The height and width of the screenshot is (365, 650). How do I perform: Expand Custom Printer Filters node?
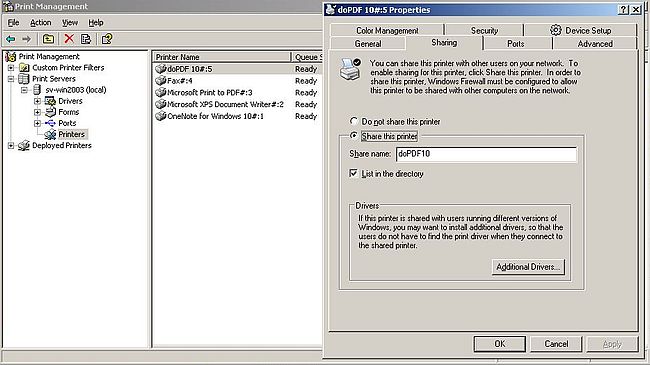(x=11, y=68)
